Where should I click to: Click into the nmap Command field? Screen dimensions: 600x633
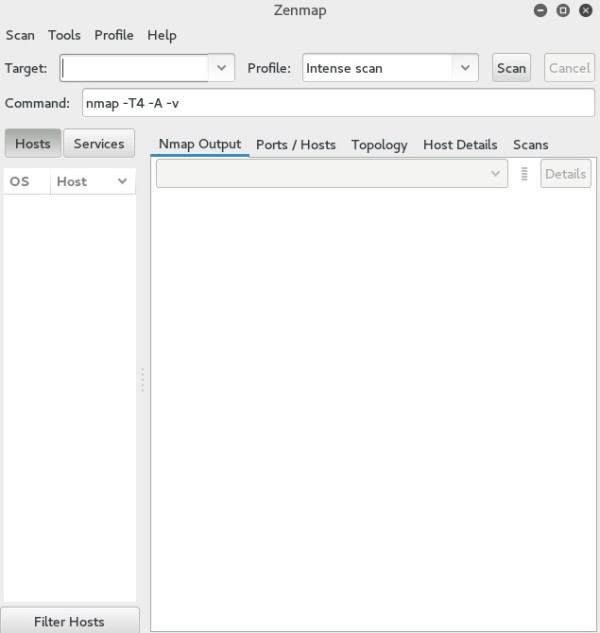(x=338, y=103)
